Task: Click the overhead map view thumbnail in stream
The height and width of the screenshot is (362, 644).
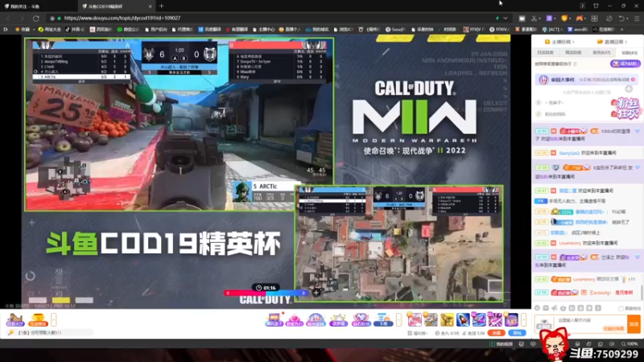Action: pos(398,244)
